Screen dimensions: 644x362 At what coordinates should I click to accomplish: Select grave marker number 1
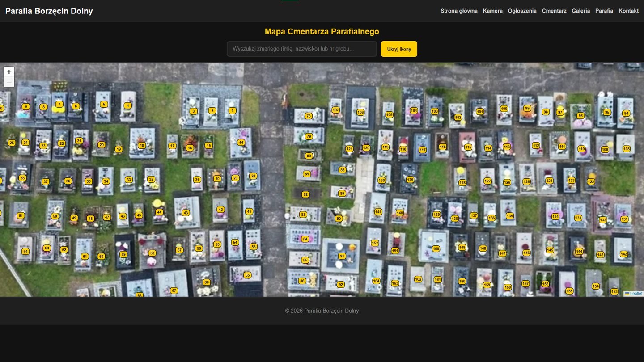tap(232, 110)
